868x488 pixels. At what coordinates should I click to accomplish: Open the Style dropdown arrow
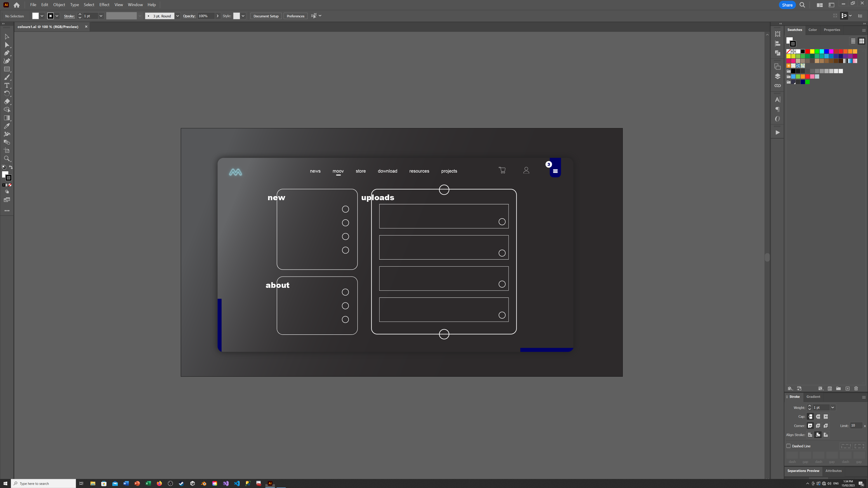[x=243, y=16]
